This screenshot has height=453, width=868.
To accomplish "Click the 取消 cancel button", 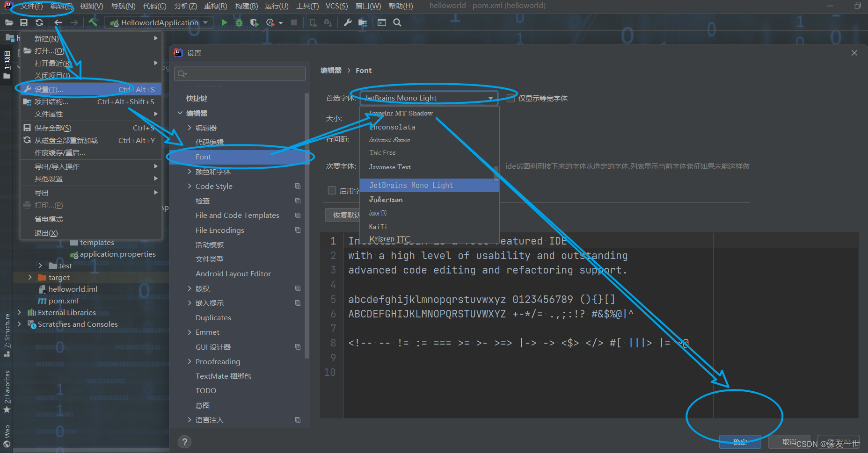I will 789,442.
